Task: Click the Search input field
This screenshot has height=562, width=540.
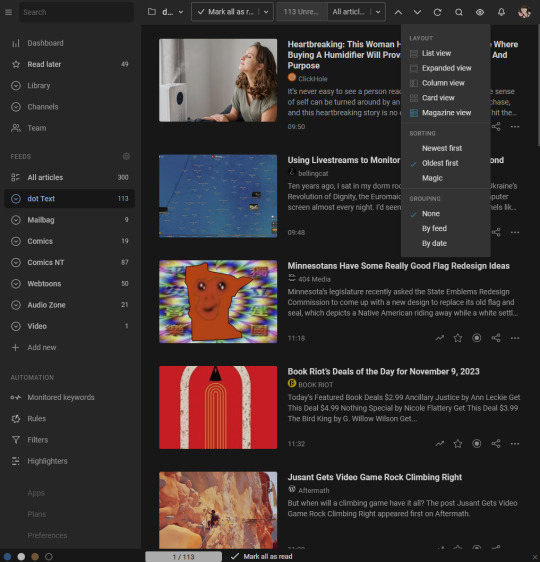Action: point(76,12)
